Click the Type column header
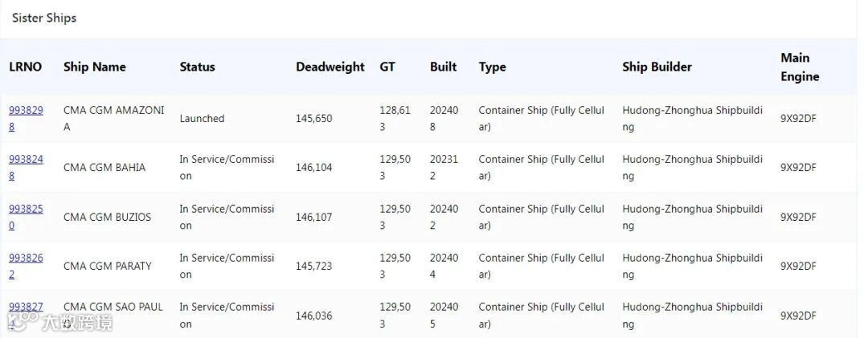This screenshot has height=338, width=868. tap(492, 67)
